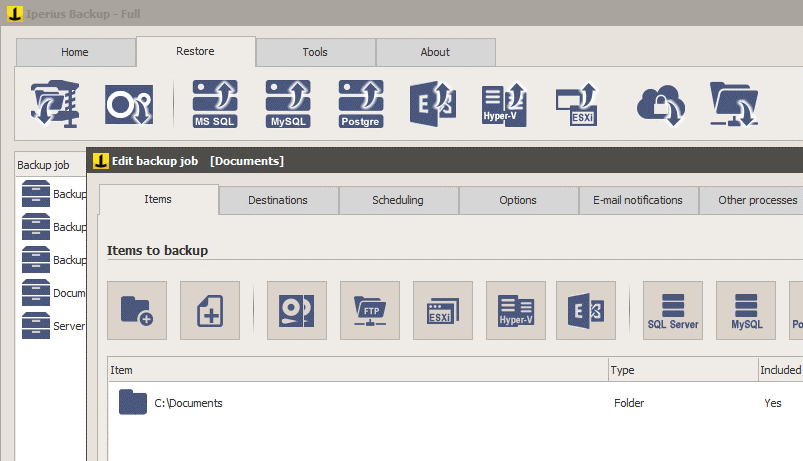Click the Folder type cell
Image resolution: width=803 pixels, height=461 pixels.
coord(629,403)
